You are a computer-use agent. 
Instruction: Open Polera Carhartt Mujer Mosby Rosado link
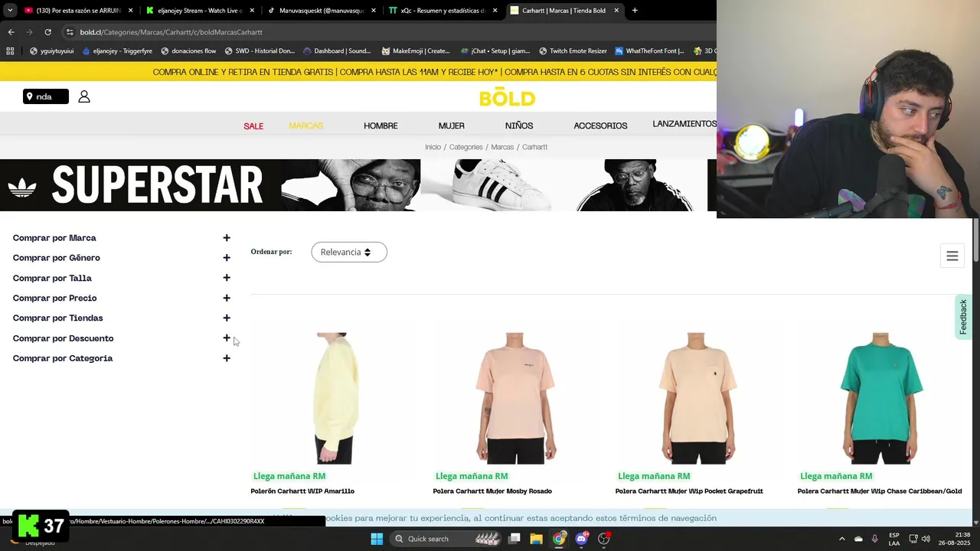pyautogui.click(x=492, y=491)
